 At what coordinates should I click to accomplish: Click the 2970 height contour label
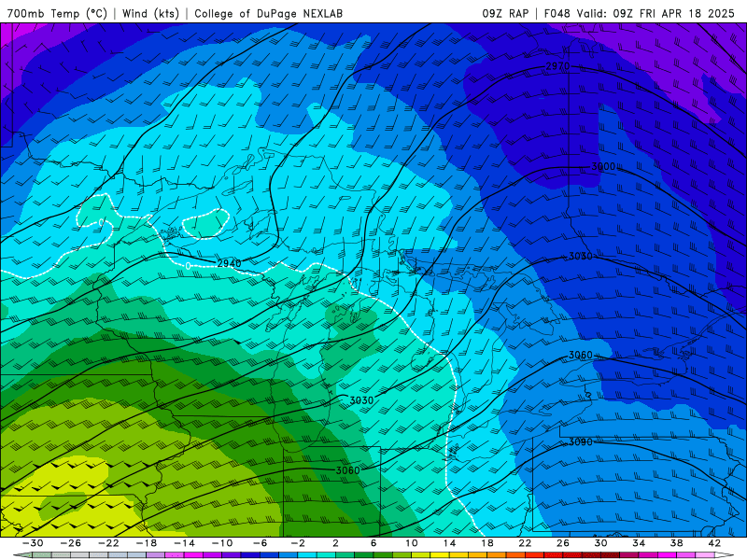tap(557, 66)
